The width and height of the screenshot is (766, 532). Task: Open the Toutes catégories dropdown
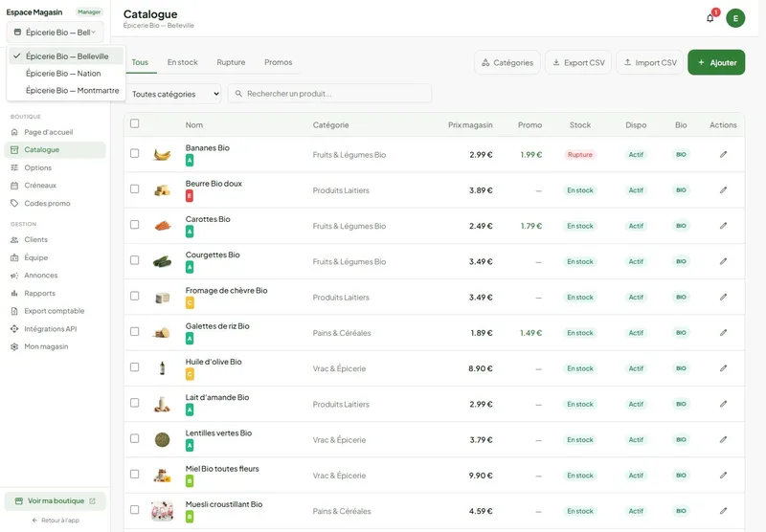coord(173,94)
